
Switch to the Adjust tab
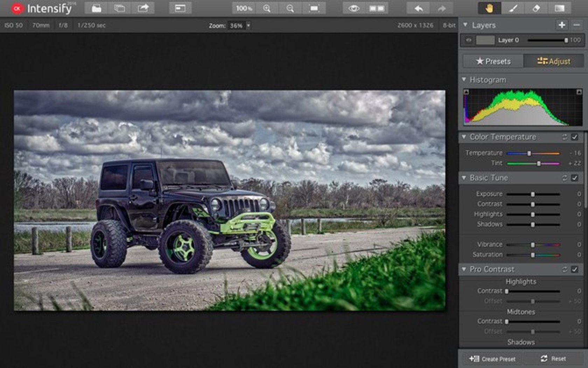coord(554,61)
